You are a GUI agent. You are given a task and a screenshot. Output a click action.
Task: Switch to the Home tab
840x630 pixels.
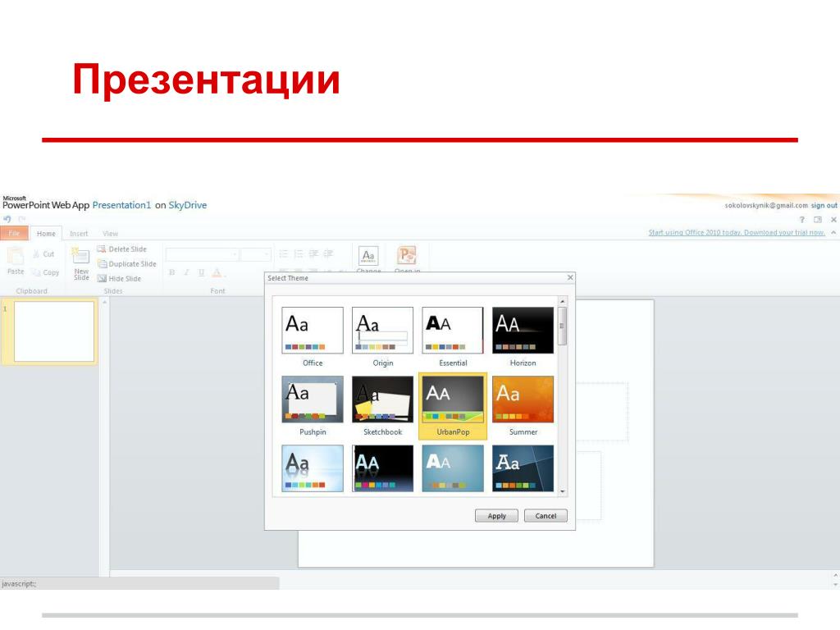(46, 234)
